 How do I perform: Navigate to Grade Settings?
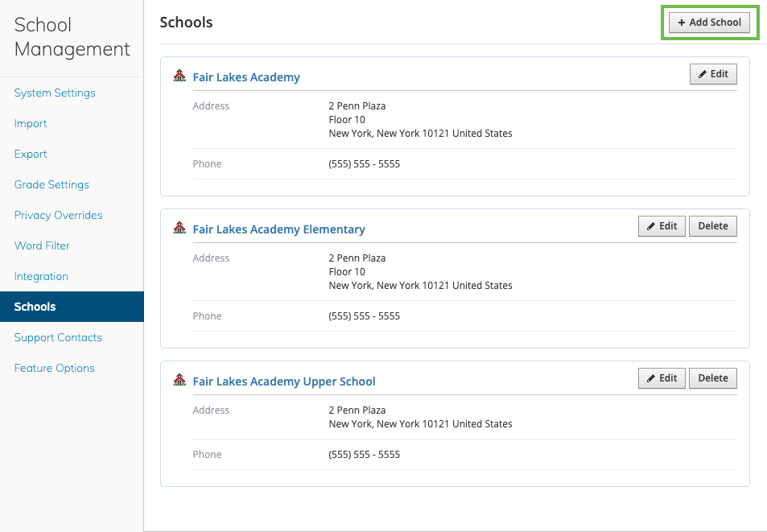(x=52, y=184)
